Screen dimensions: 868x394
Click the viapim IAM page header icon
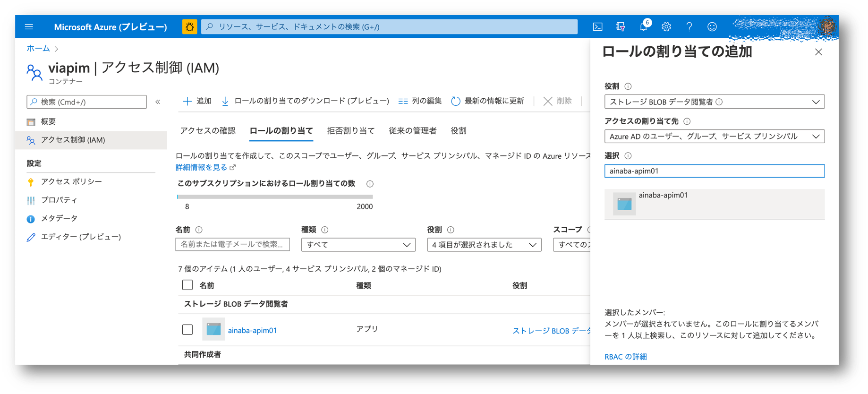click(34, 72)
